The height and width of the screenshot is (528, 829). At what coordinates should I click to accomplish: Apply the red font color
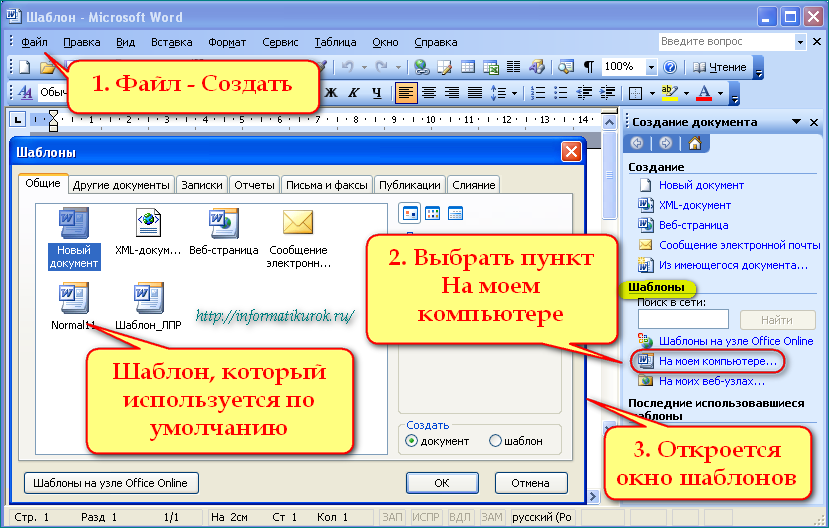click(704, 93)
